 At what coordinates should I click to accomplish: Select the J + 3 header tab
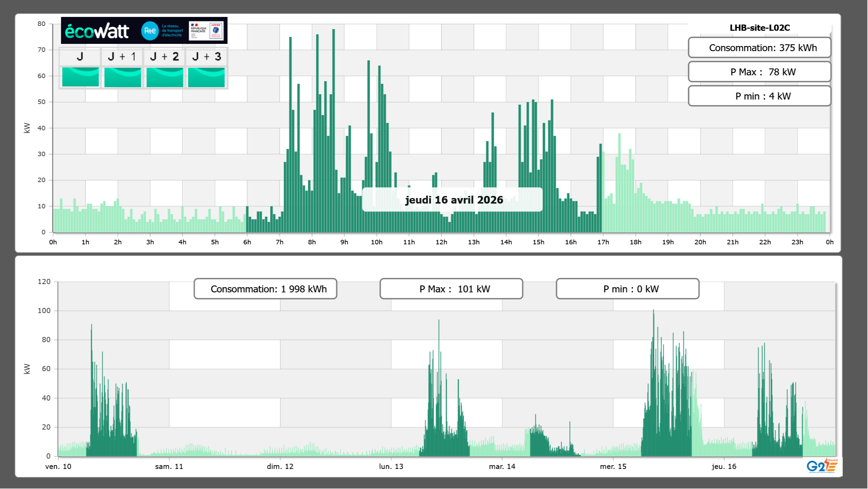206,57
